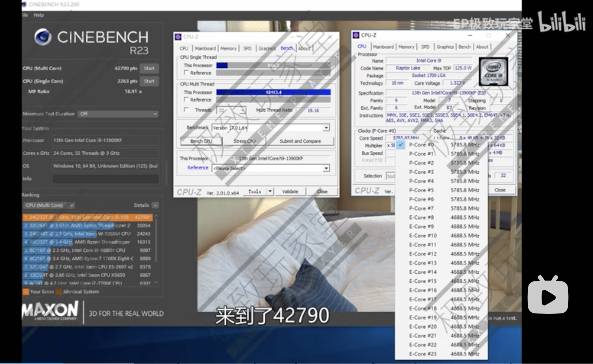This screenshot has height=364, width=593.
Task: Open the CPU tab in left CPU-Z window
Action: (184, 48)
